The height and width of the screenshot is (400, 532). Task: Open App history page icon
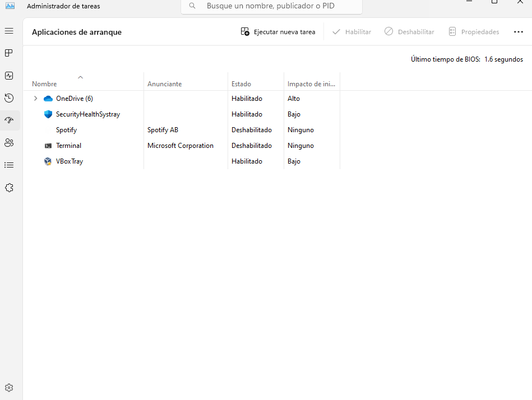click(9, 98)
